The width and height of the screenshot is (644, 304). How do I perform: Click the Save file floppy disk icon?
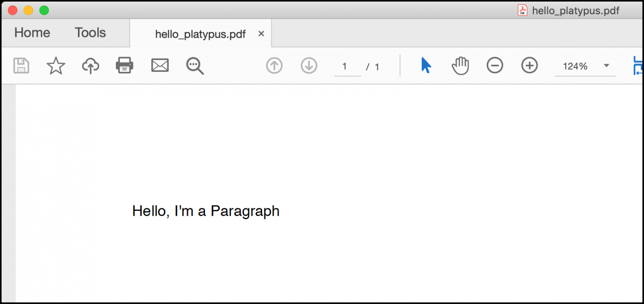(21, 66)
